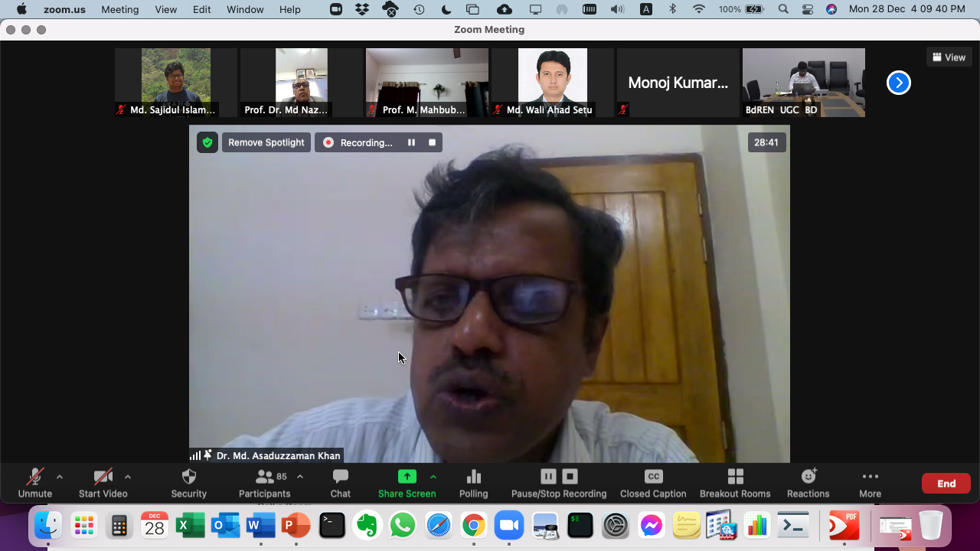
Task: Expand the share screen options arrow
Action: pyautogui.click(x=433, y=477)
